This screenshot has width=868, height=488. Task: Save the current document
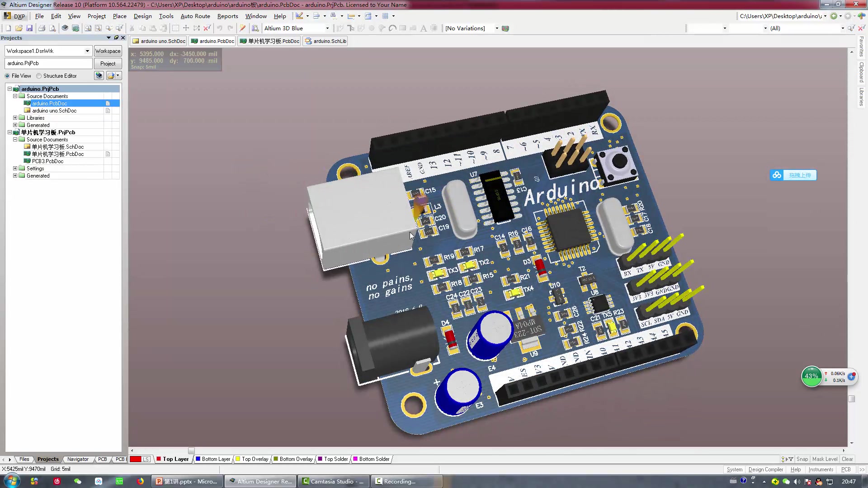click(x=29, y=28)
